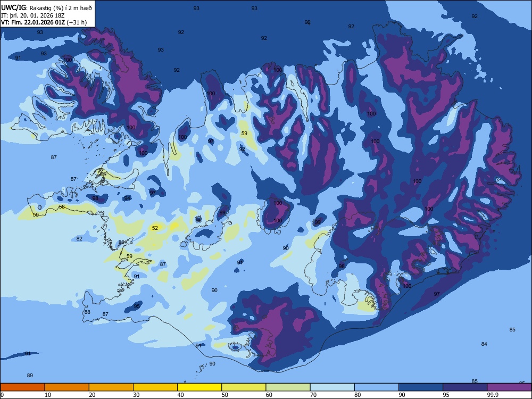Click the 'VT: Fim. 22.01.2026 01Z' valid time

tap(33, 22)
